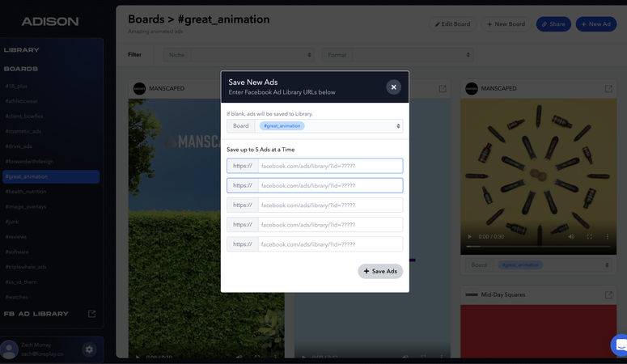Click Zach Murray user avatar

click(x=9, y=349)
